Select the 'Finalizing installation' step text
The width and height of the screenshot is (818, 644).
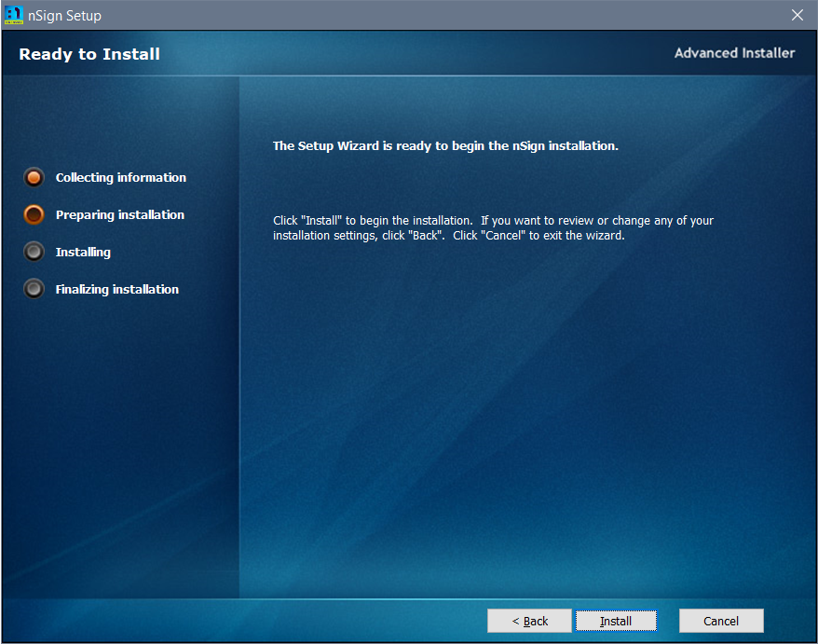click(116, 289)
